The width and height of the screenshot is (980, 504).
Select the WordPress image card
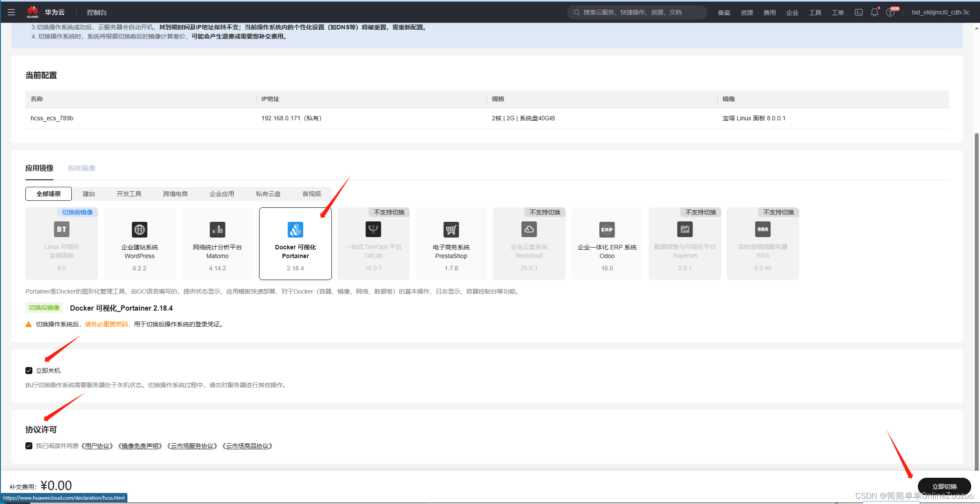tap(140, 244)
